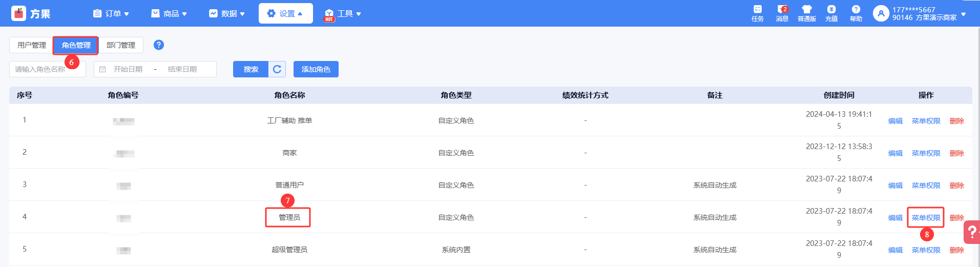Open 菜单权限 for the 管理员 role
The image size is (980, 267).
click(x=926, y=218)
